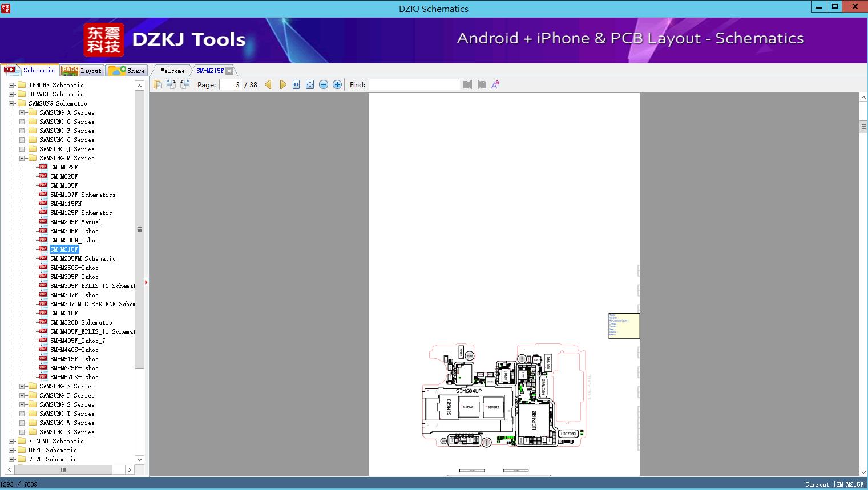Click the tree horizontal scroll left arrow

pos(9,469)
